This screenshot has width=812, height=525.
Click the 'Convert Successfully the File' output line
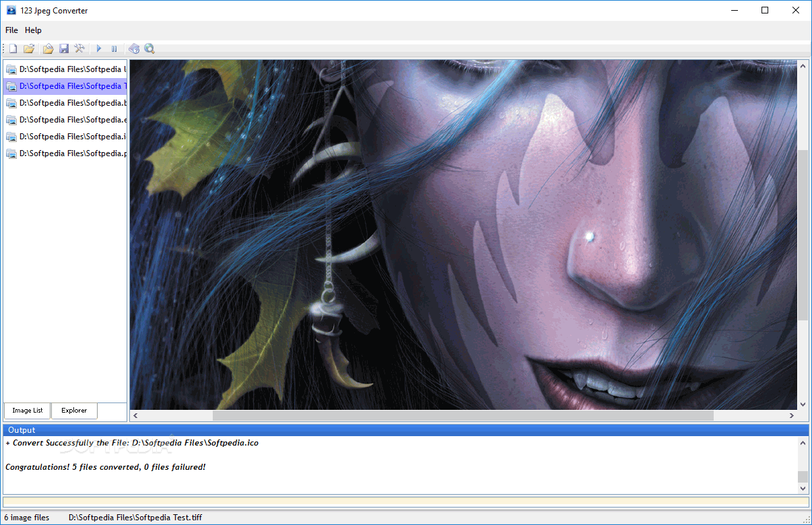pos(132,443)
